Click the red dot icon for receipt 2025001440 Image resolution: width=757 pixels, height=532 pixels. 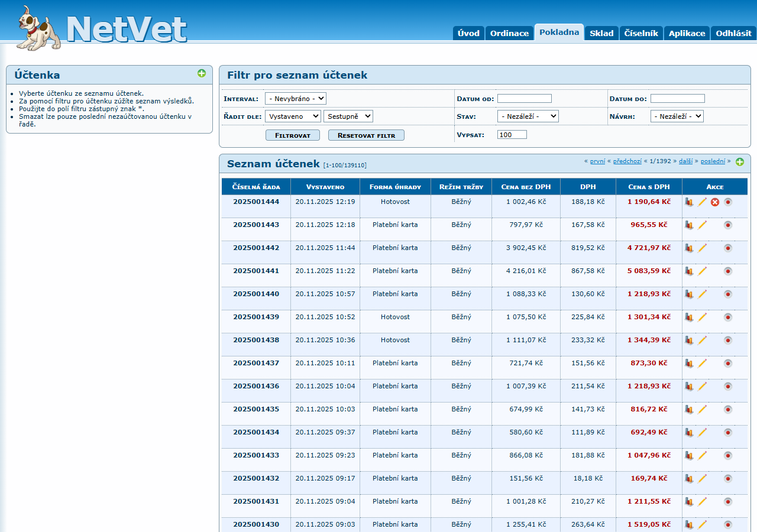click(728, 294)
